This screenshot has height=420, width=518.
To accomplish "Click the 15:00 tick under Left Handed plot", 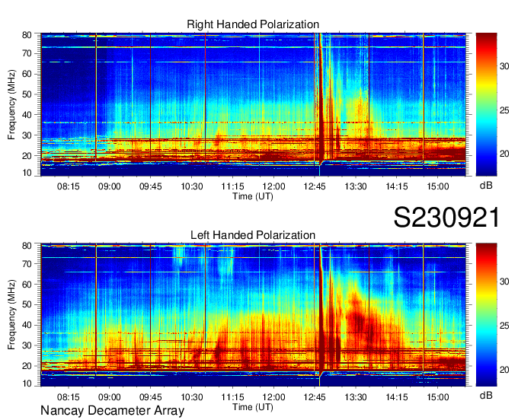I will coord(438,397).
